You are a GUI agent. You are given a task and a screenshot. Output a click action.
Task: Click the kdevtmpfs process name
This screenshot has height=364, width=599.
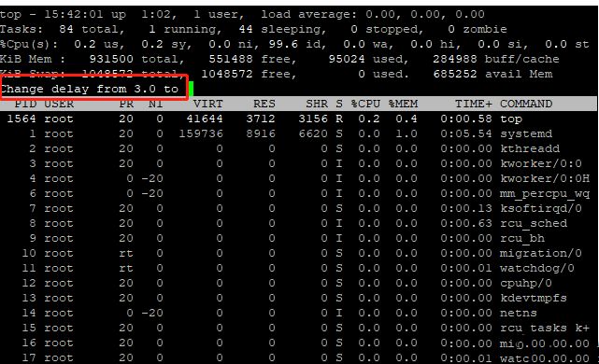coord(534,298)
